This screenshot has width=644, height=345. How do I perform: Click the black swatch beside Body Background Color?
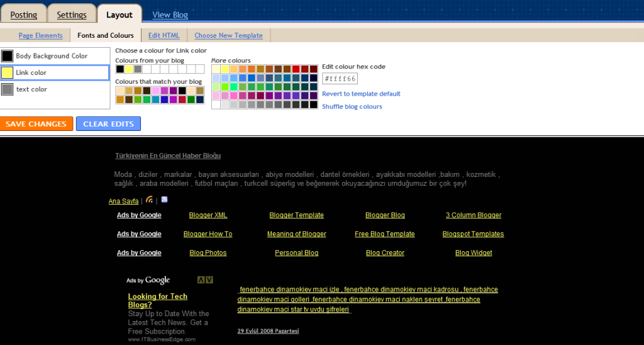(x=7, y=56)
